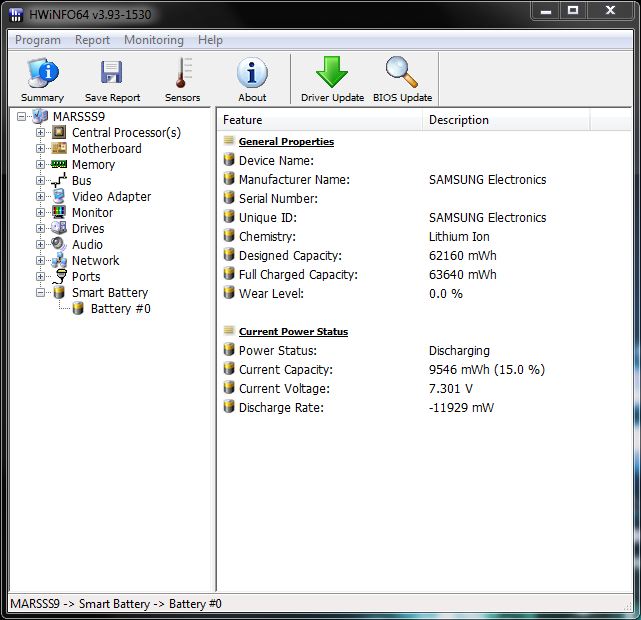Open the Help menu

tap(210, 40)
